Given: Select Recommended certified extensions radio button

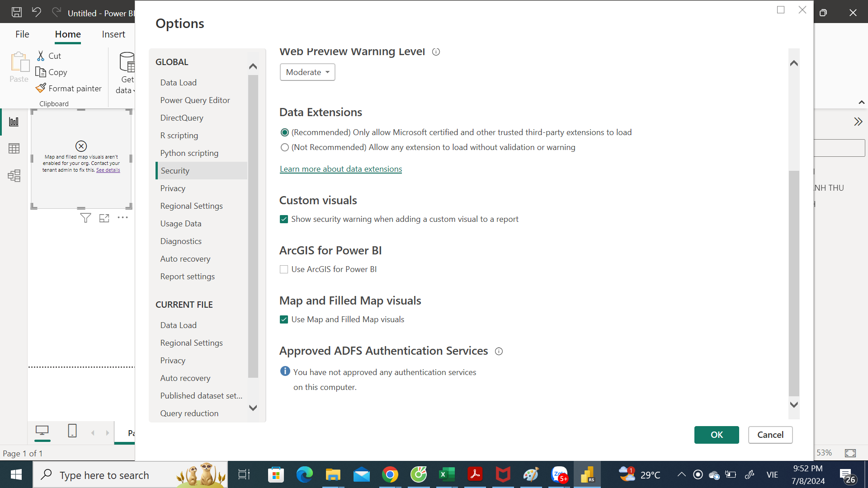Looking at the screenshot, I should (x=285, y=132).
